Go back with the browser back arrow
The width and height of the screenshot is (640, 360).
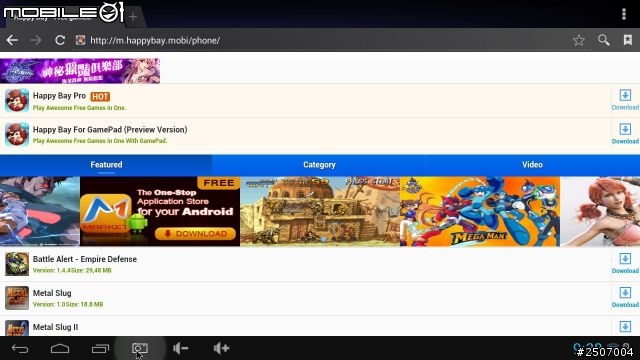pos(12,40)
